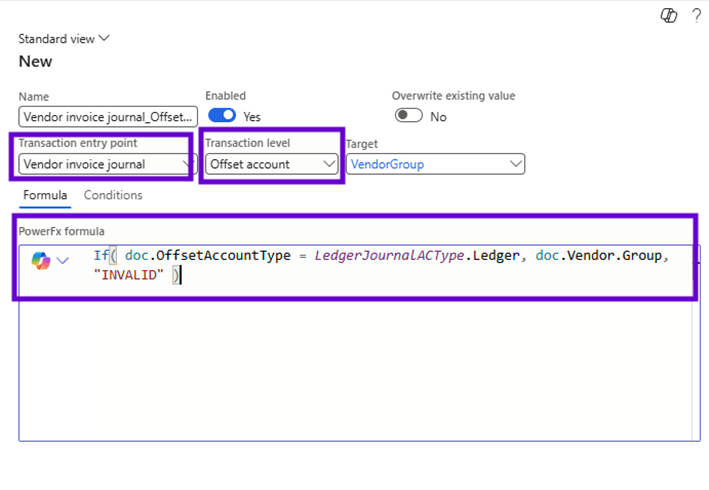Image resolution: width=709 pixels, height=490 pixels.
Task: Click the help question mark icon
Action: [x=696, y=16]
